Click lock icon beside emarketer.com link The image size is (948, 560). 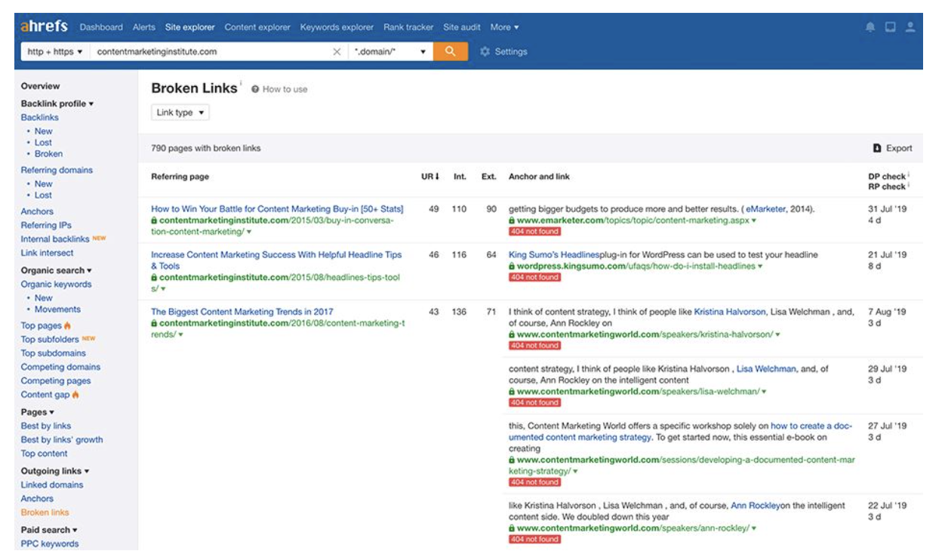click(x=512, y=220)
